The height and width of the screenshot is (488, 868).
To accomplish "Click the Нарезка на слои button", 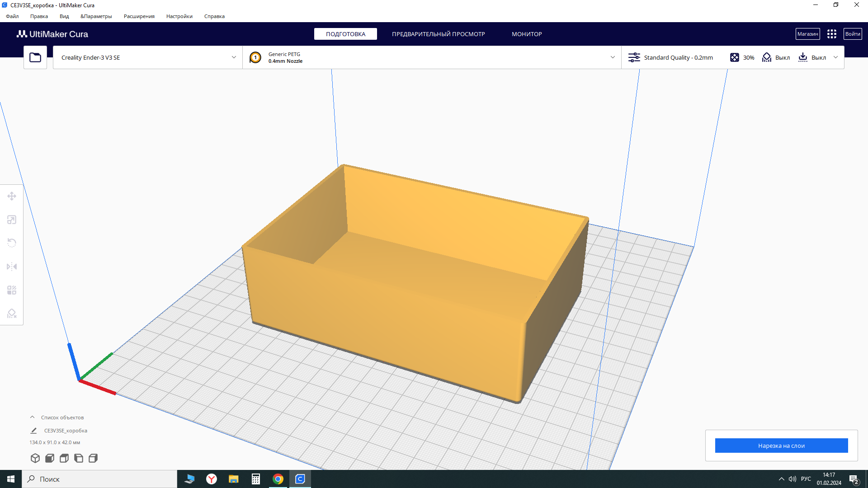I will click(781, 446).
